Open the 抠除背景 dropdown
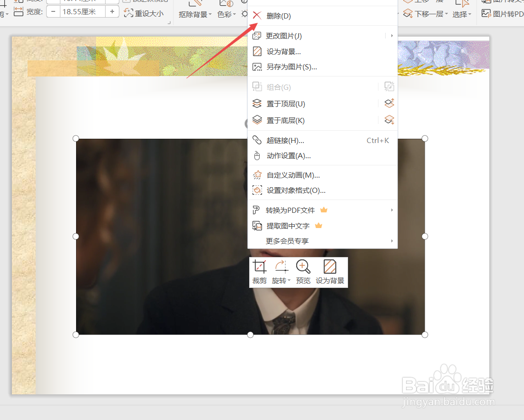This screenshot has height=420, width=524. click(x=195, y=14)
